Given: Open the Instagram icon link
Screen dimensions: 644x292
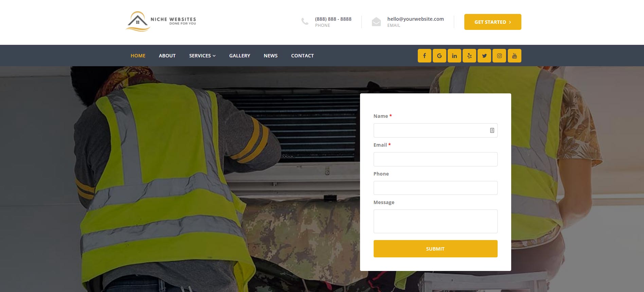Looking at the screenshot, I should click(x=499, y=56).
